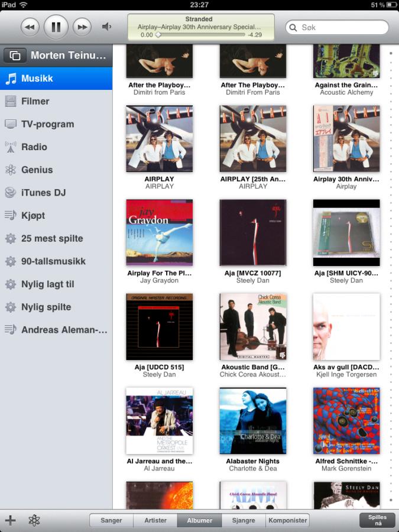Open 25 mest spilte gear icon

click(11, 238)
